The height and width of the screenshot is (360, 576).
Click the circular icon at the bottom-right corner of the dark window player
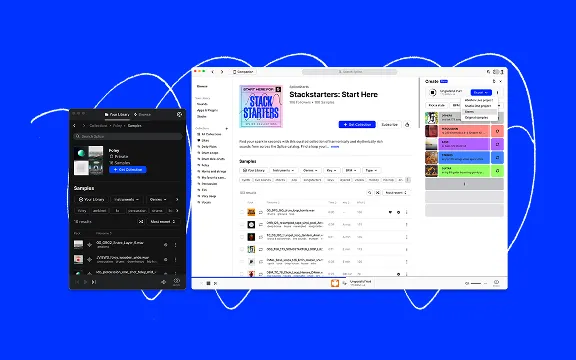tap(176, 281)
